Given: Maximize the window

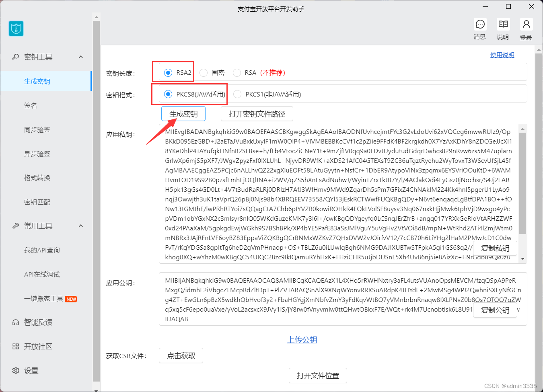Looking at the screenshot, I should (508, 6).
